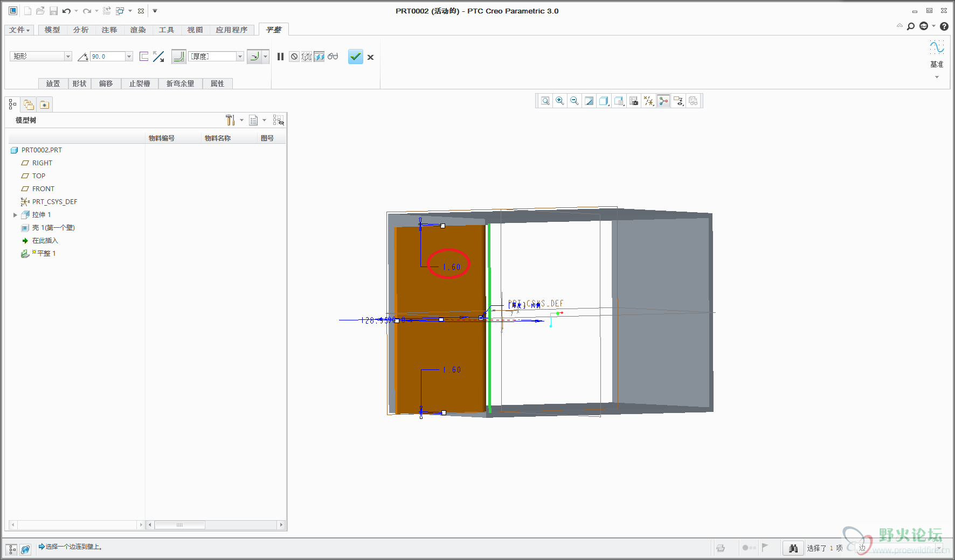Toggle spin center display in view toolbar
955x560 pixels.
tap(663, 101)
